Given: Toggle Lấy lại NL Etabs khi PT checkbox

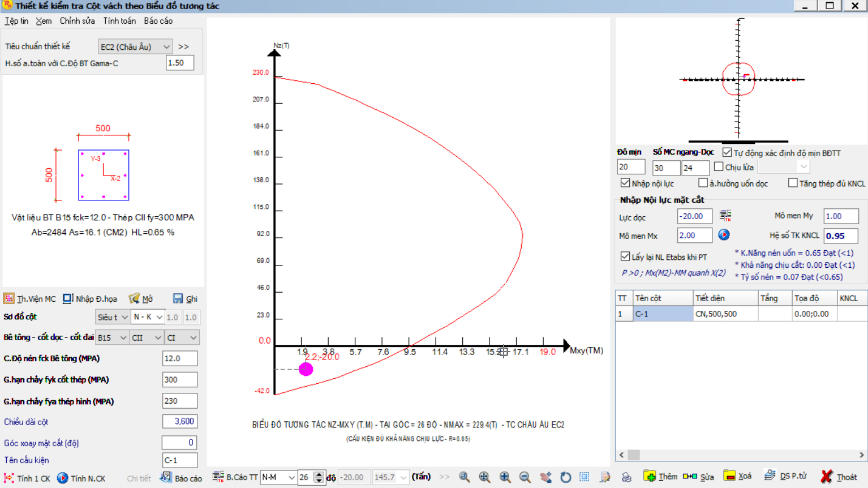Looking at the screenshot, I should coord(625,256).
